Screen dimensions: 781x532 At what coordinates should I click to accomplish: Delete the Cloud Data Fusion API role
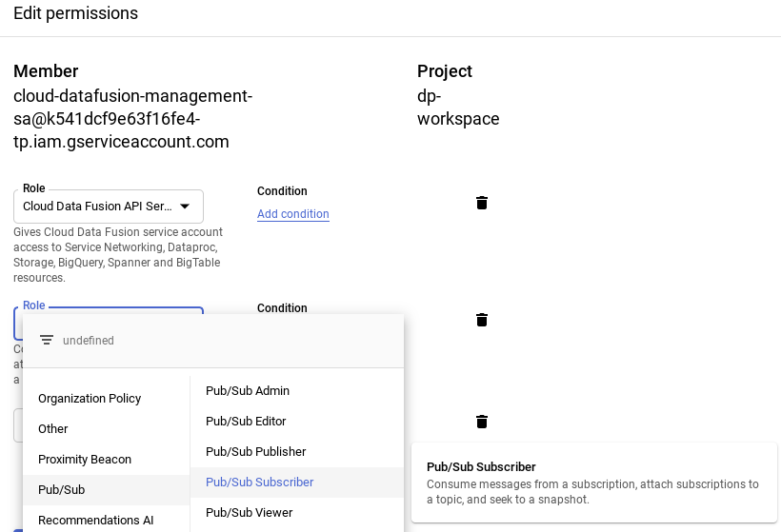(x=482, y=203)
